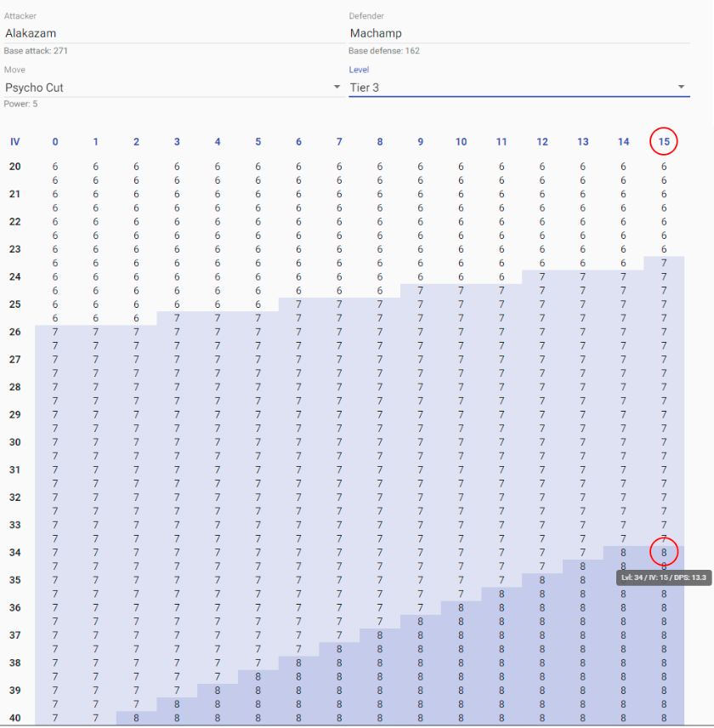
Task: Click row label for level 40
Action: tap(14, 719)
